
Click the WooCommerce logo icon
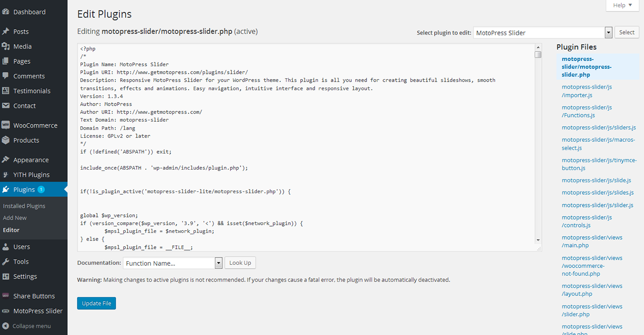pos(6,125)
